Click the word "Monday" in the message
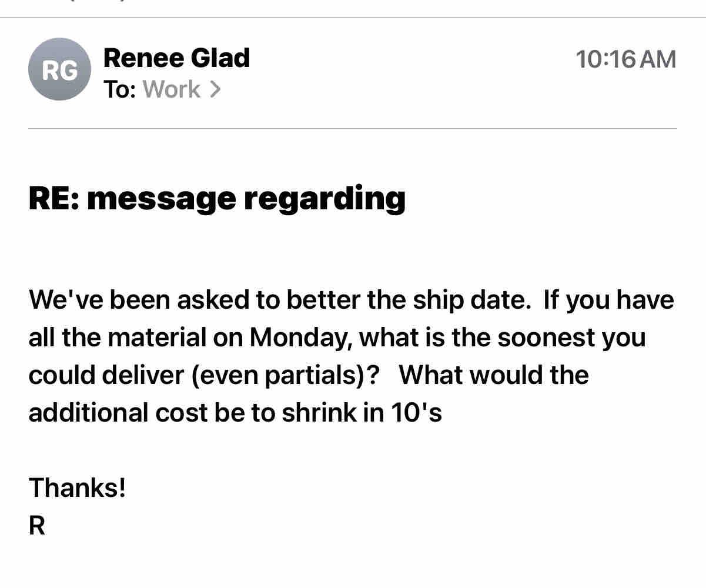 (300, 338)
